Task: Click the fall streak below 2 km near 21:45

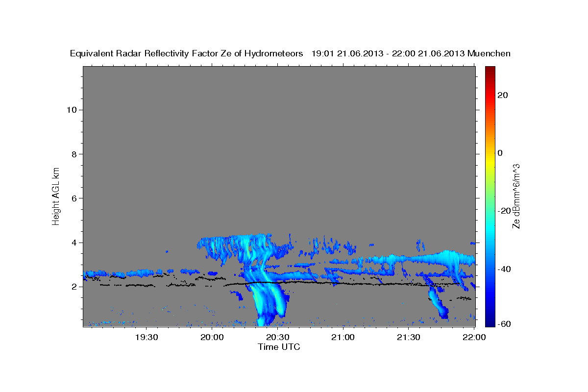Action: pos(438,303)
